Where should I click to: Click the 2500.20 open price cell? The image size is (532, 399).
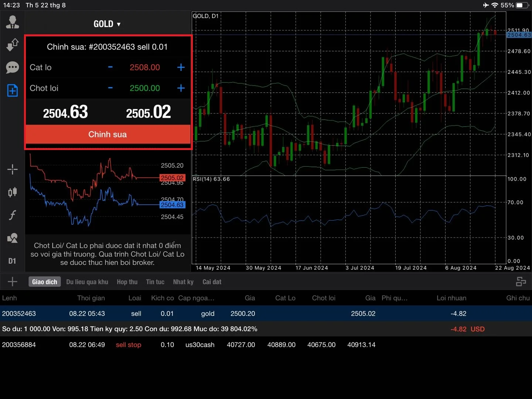(x=243, y=314)
